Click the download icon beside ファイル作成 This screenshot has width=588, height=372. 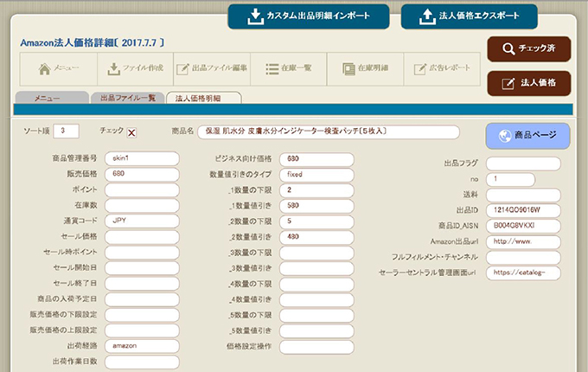tap(113, 68)
